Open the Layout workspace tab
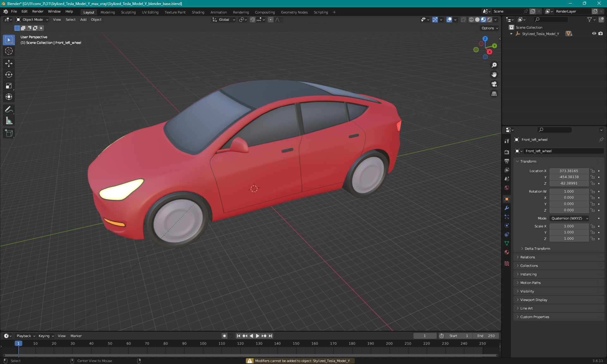 [89, 12]
